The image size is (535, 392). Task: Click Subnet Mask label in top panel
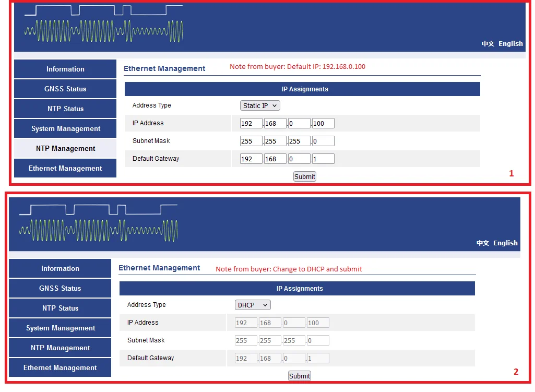[151, 141]
